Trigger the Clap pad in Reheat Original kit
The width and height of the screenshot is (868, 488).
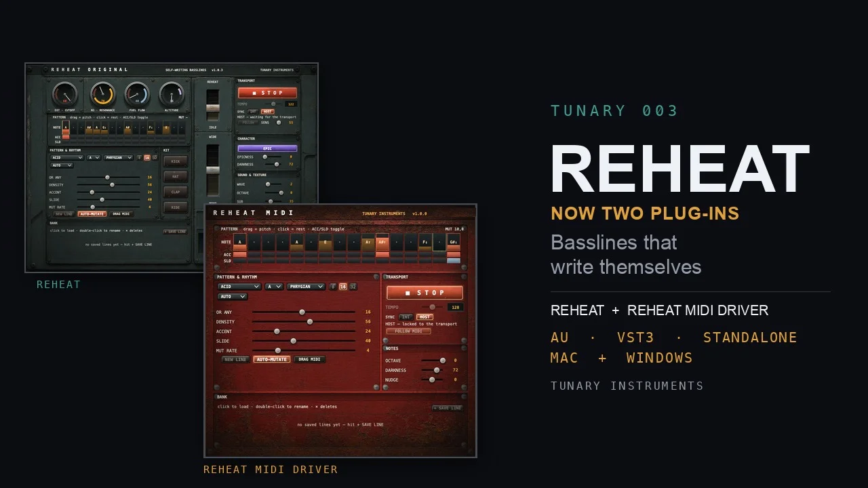(176, 192)
